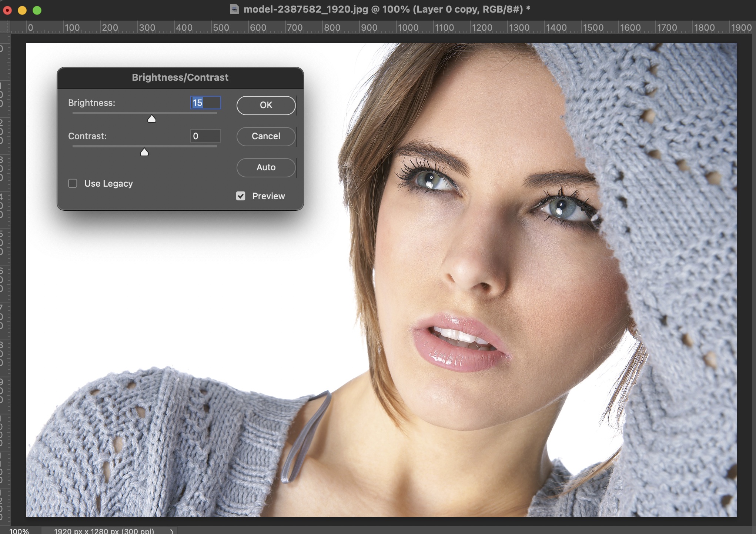Image resolution: width=756 pixels, height=534 pixels.
Task: Click the 100% zoom level field
Action: (x=19, y=531)
